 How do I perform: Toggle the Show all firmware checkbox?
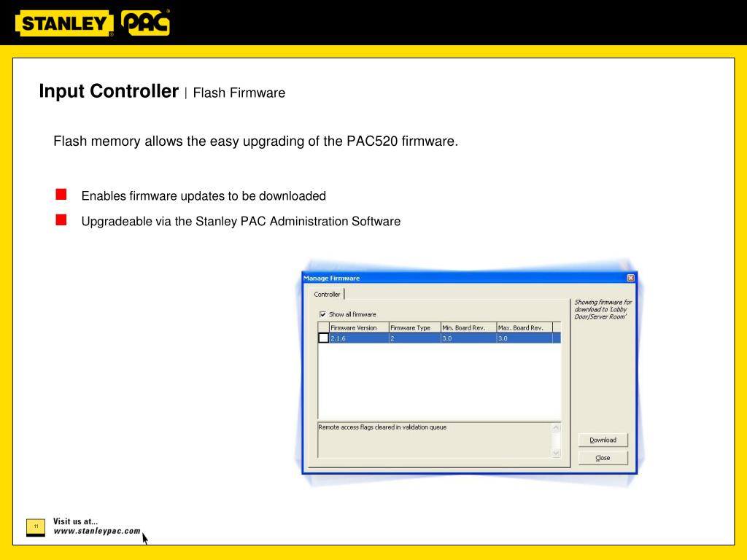pos(323,314)
